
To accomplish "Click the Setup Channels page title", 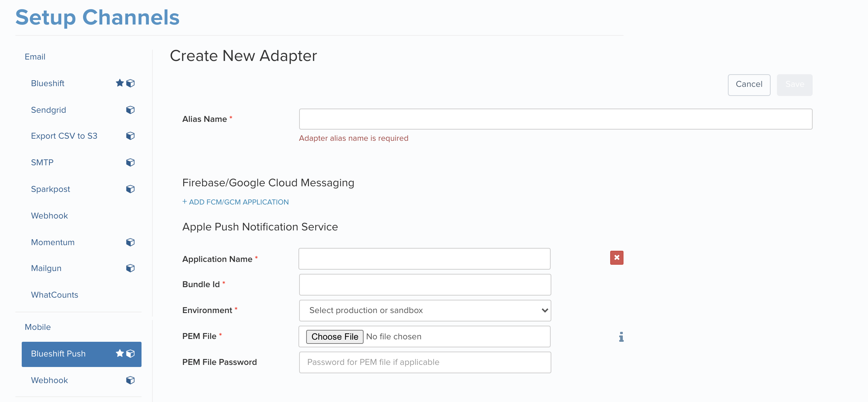I will point(97,17).
